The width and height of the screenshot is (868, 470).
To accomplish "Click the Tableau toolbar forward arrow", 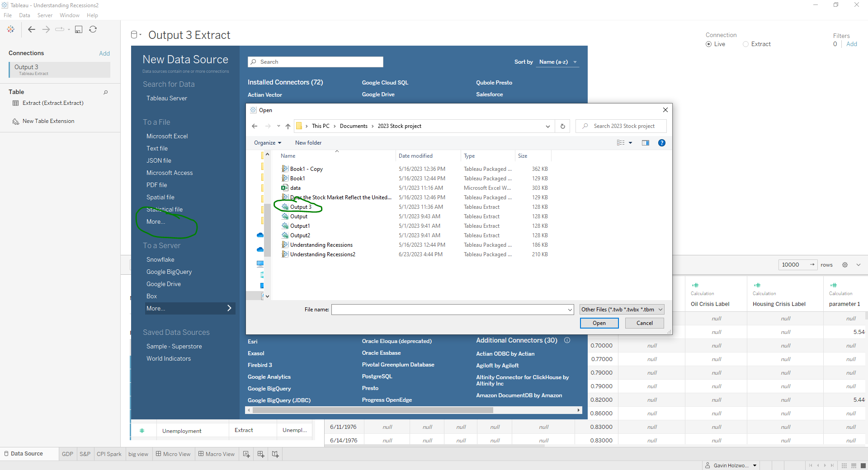I will point(46,29).
